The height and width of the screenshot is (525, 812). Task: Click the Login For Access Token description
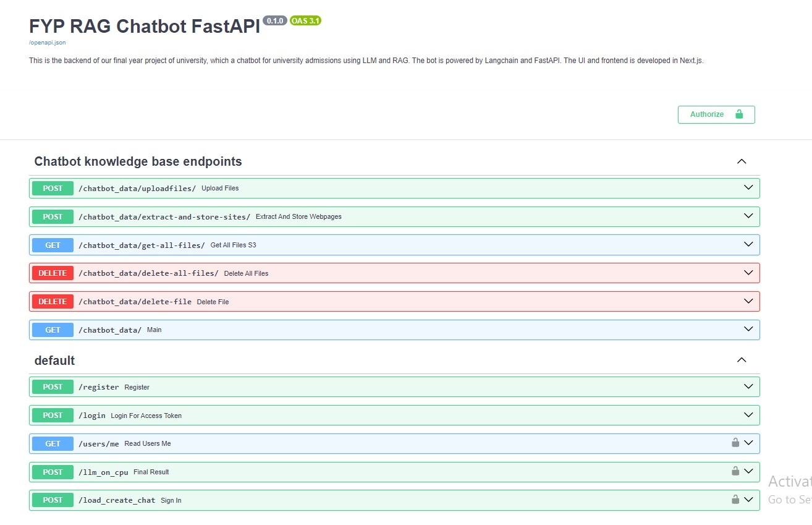coord(146,416)
